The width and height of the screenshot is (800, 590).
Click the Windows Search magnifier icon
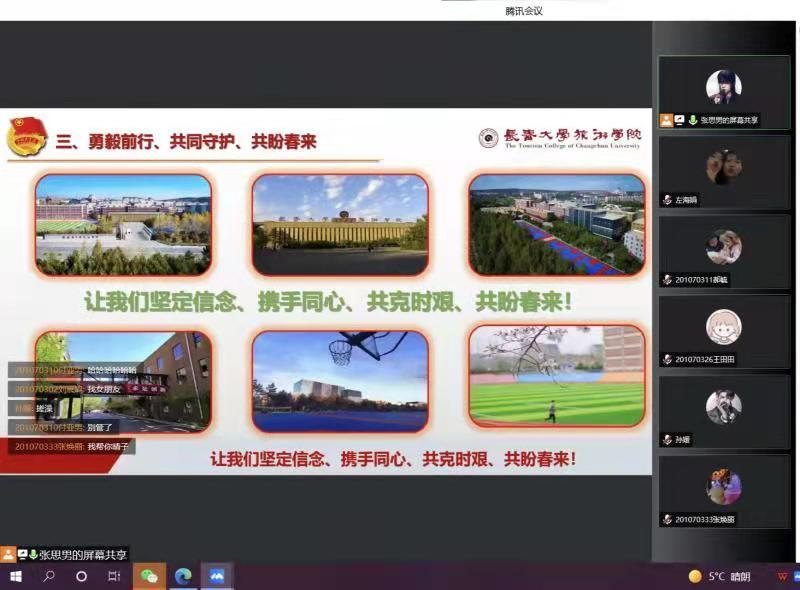[50, 575]
